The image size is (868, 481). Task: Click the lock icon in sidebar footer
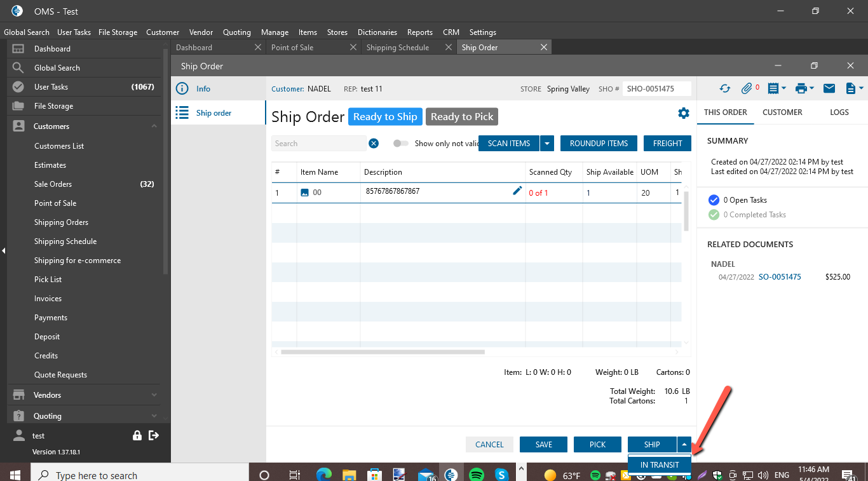point(137,435)
